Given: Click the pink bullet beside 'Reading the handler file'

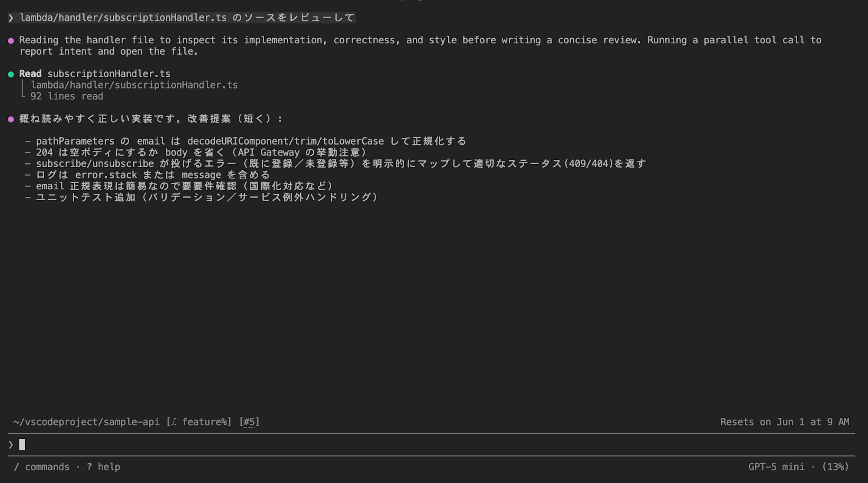Looking at the screenshot, I should [x=11, y=41].
